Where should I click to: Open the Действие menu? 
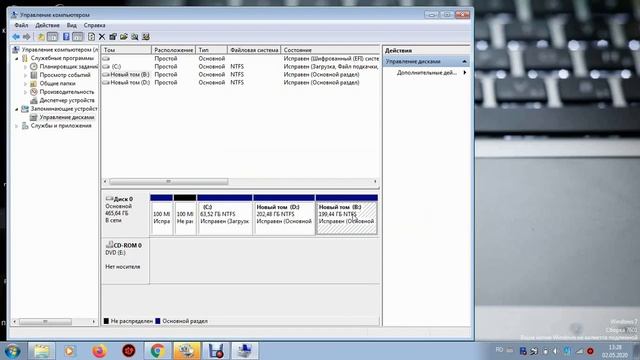pyautogui.click(x=47, y=25)
